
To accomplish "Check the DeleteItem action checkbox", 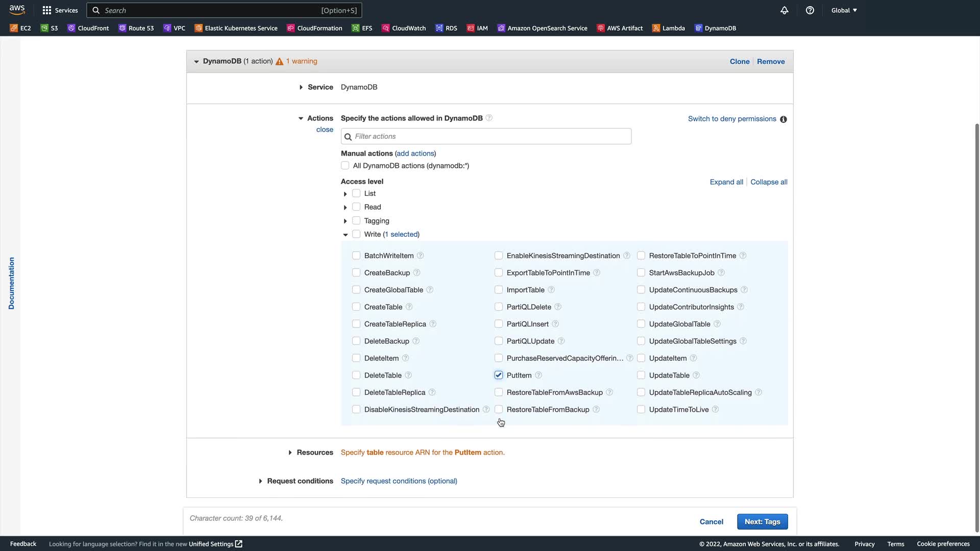I will 356,358.
